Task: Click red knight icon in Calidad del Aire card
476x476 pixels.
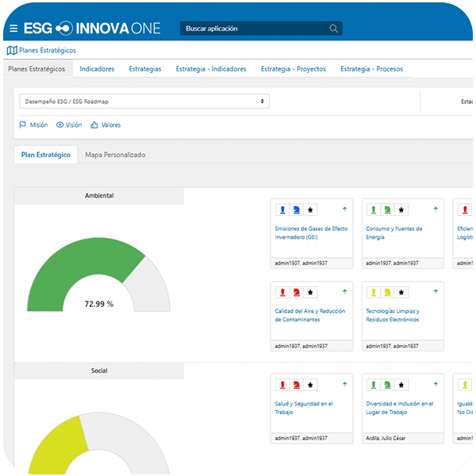Action: click(x=297, y=292)
